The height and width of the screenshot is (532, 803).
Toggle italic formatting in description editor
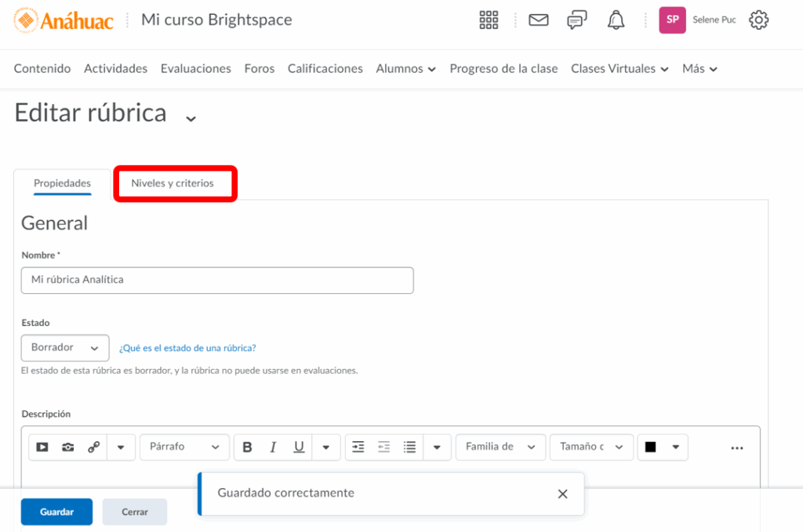[273, 447]
